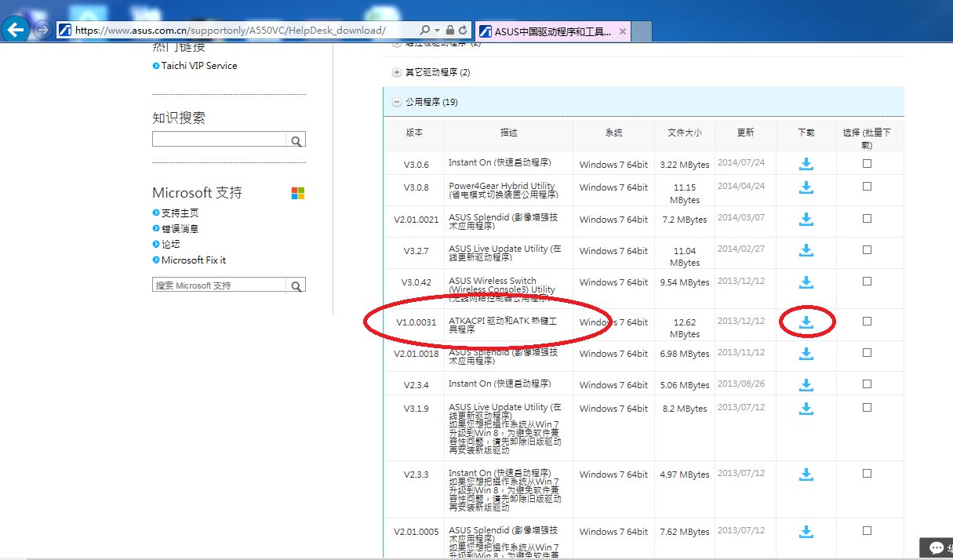Collapse the 公用程序 (19) section

[x=396, y=102]
